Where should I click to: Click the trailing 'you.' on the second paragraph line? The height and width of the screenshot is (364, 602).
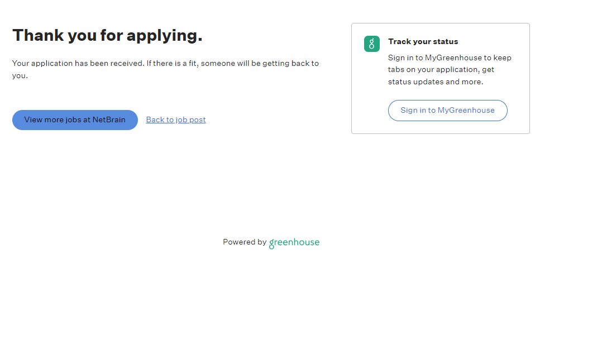point(20,76)
